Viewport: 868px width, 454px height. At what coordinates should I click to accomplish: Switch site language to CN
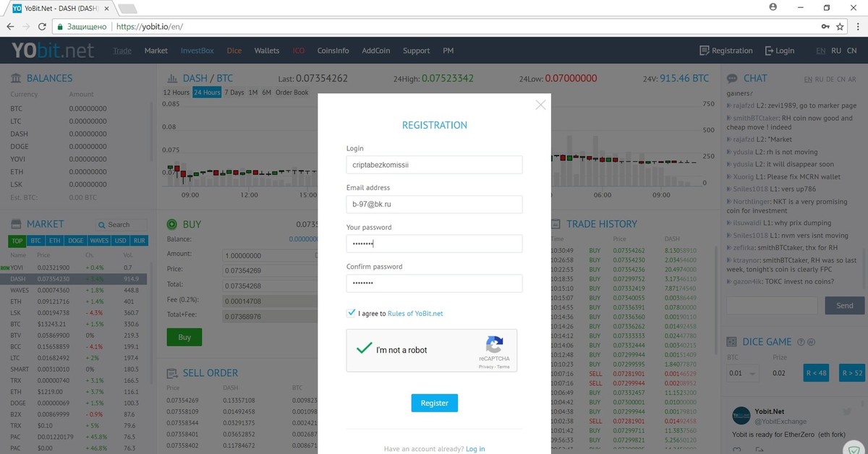[x=852, y=51]
